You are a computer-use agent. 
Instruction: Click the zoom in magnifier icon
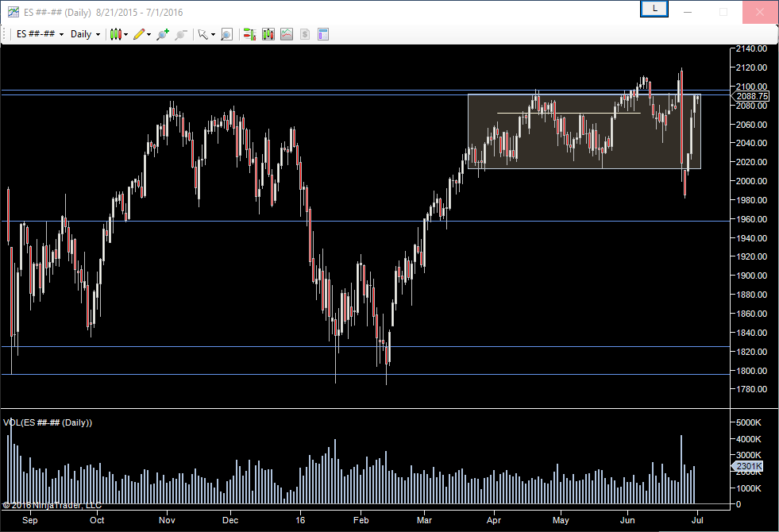point(162,34)
